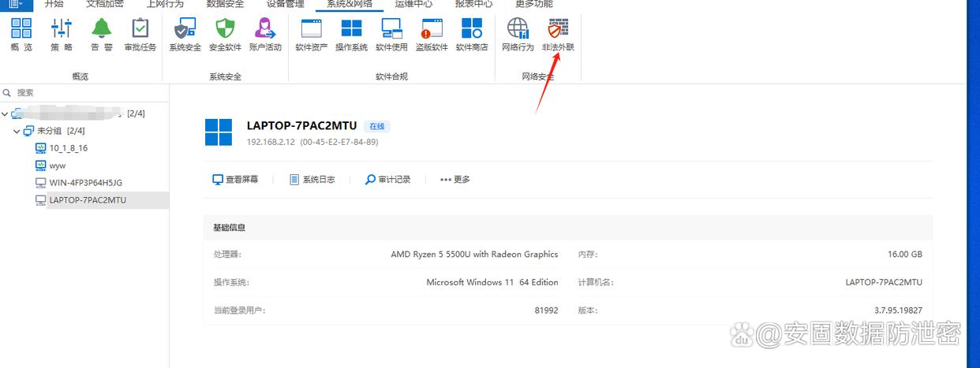This screenshot has height=368, width=980.
Task: Click the 在线 online status badge
Action: 377,126
